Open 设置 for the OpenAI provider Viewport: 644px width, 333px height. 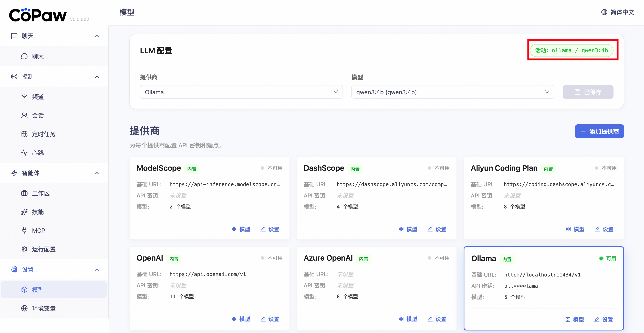click(270, 319)
